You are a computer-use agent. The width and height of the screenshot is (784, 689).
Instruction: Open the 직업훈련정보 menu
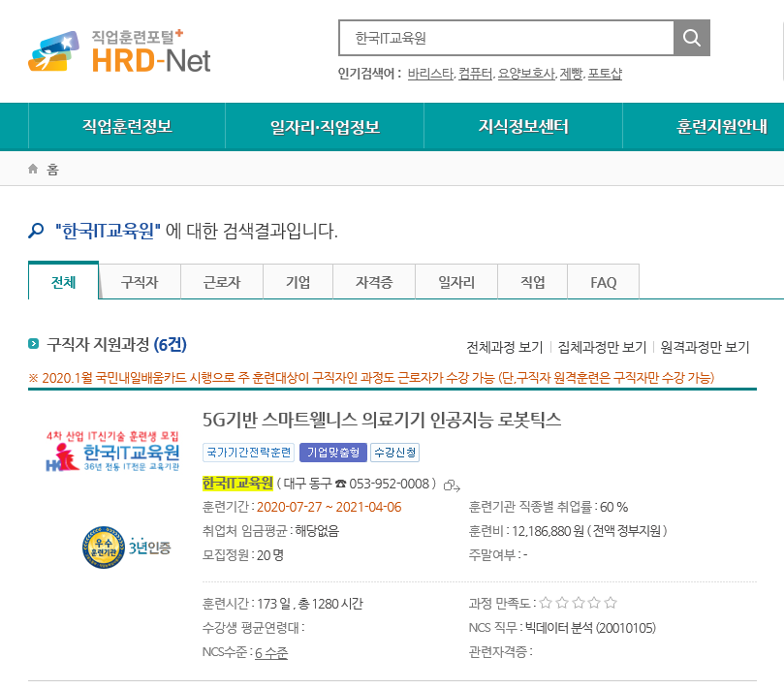(127, 127)
